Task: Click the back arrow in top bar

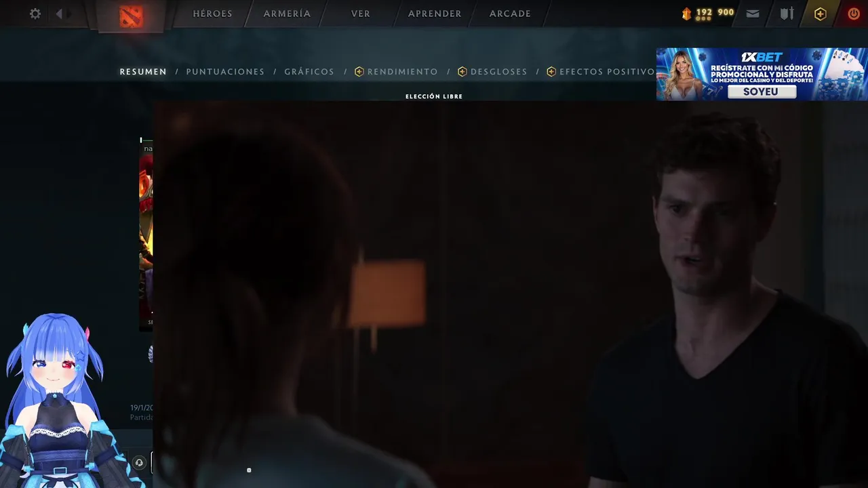Action: point(60,14)
